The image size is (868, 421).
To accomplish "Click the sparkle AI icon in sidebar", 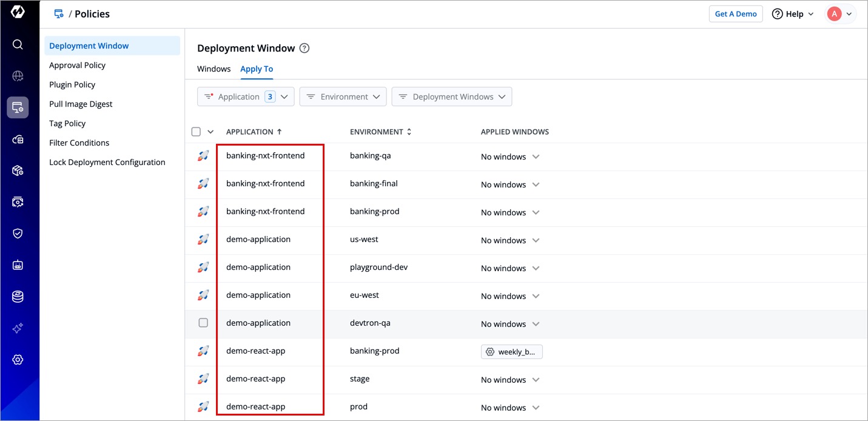I will [18, 328].
